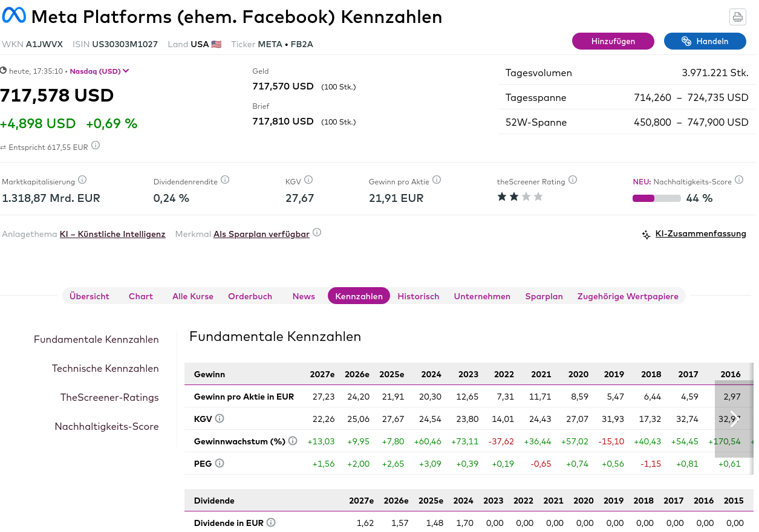Click the Nachhaltigkeits-Score progress bar

click(656, 198)
